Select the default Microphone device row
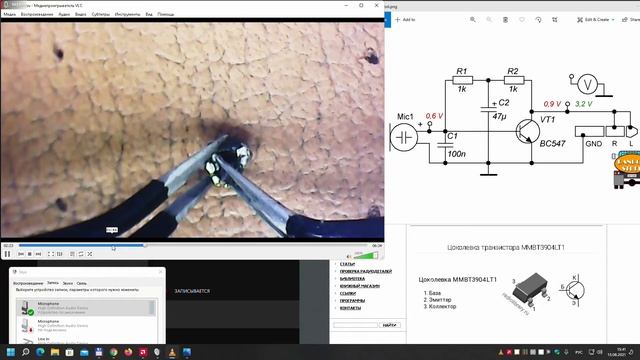 click(x=86, y=308)
